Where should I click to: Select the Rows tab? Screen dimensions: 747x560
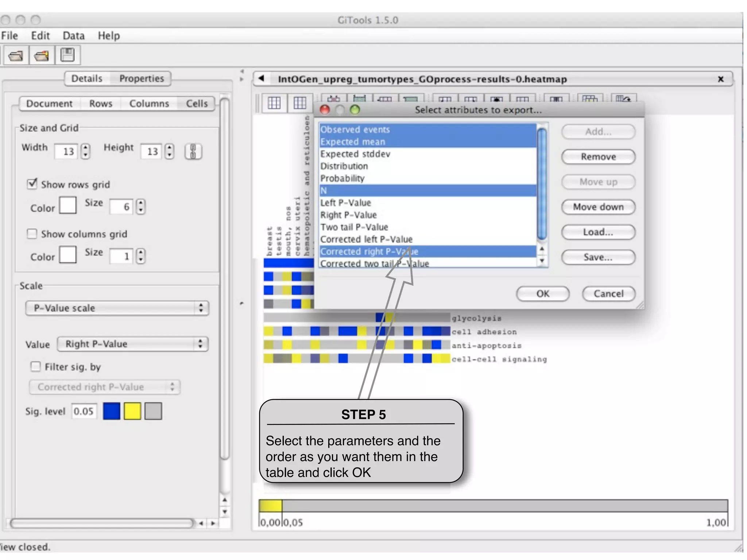[101, 104]
